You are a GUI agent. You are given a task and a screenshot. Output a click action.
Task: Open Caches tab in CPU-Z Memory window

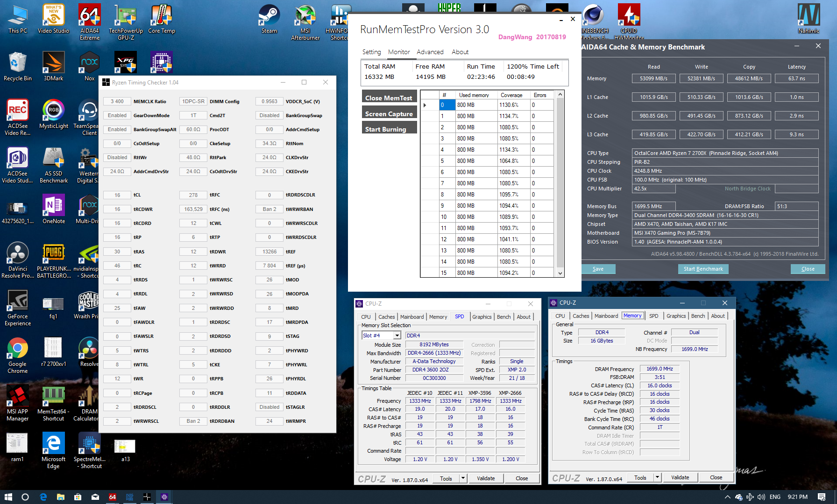click(581, 316)
